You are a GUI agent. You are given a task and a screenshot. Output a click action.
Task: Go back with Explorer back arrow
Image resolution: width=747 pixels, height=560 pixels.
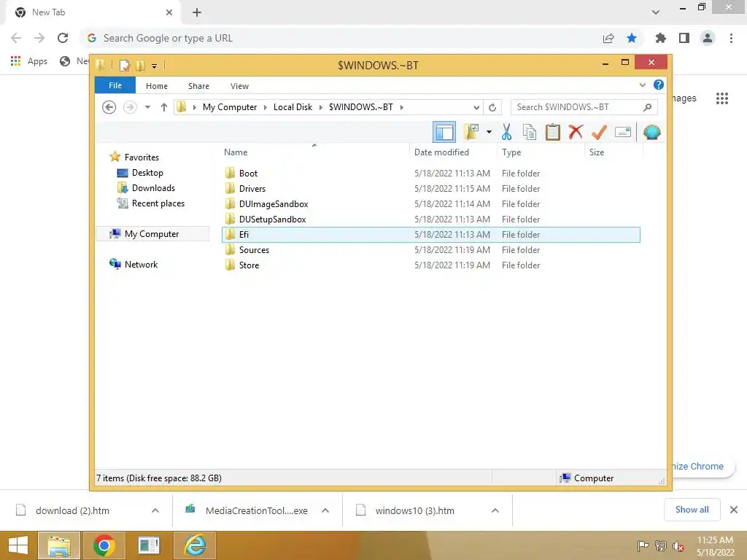tap(109, 107)
